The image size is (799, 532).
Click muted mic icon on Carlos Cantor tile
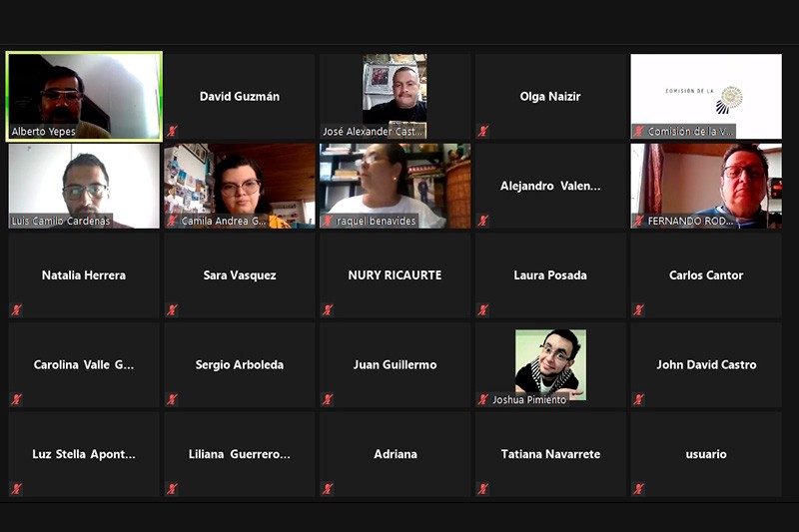[x=638, y=310]
